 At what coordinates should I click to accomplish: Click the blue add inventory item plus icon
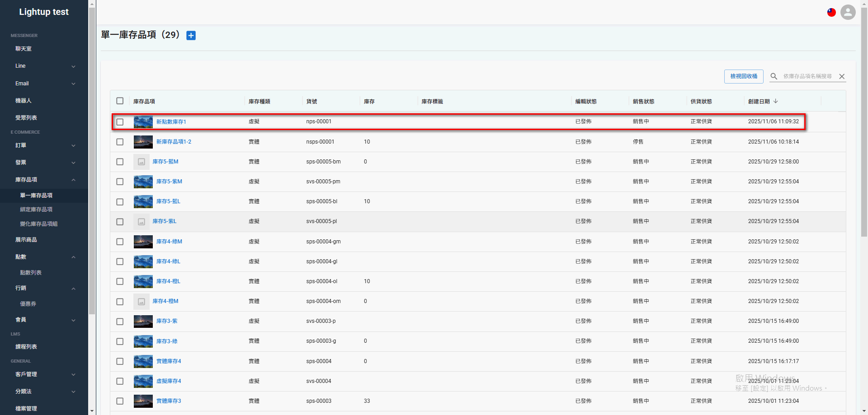[x=191, y=35]
